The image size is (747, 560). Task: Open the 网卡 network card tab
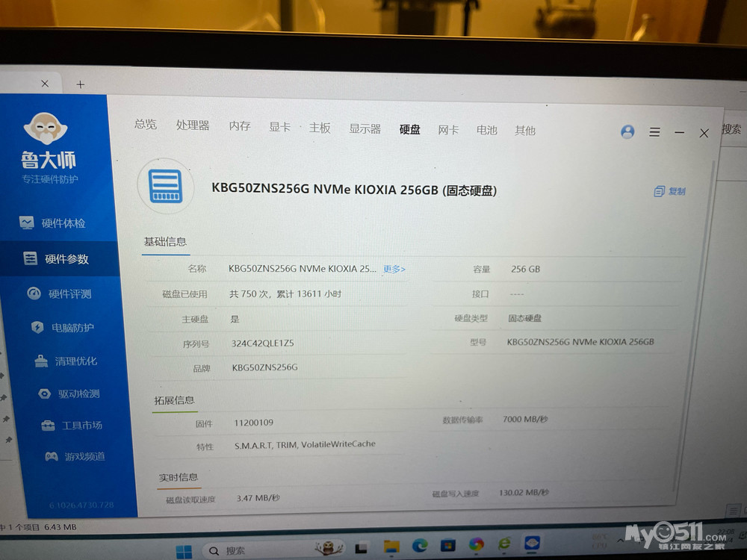pyautogui.click(x=448, y=130)
